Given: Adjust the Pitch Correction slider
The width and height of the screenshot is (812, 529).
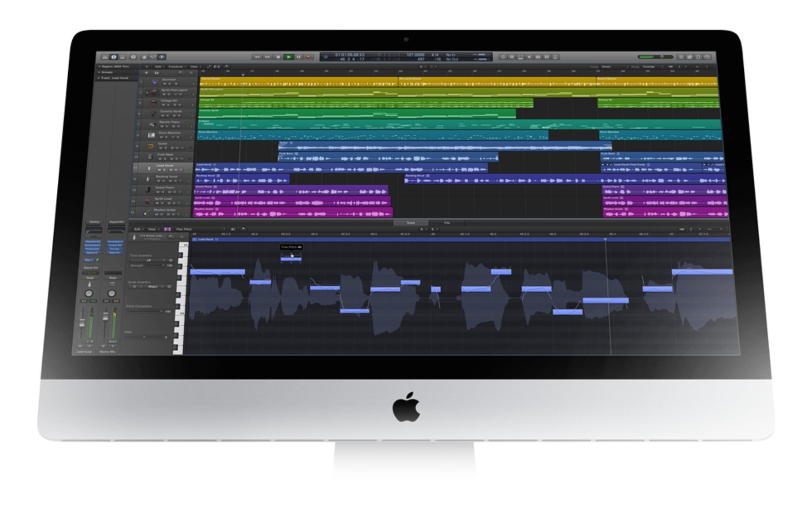Looking at the screenshot, I should (145, 311).
